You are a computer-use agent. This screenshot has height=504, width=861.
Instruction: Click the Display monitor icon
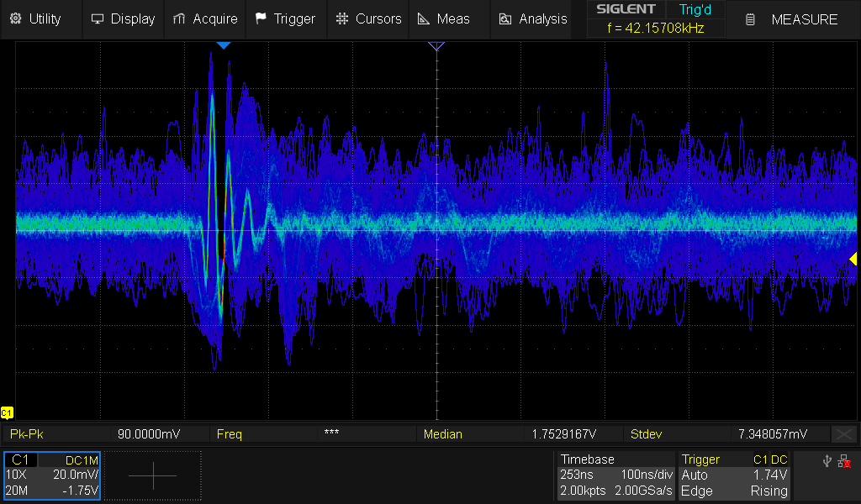click(98, 18)
